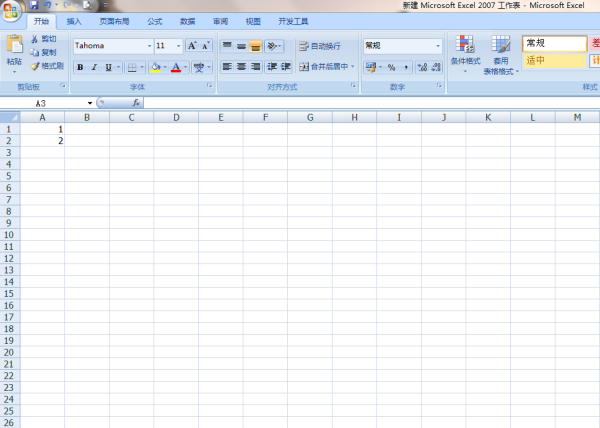Screen dimensions: 600x428
Task: Switch to the 开始 tab
Action: pyautogui.click(x=41, y=21)
